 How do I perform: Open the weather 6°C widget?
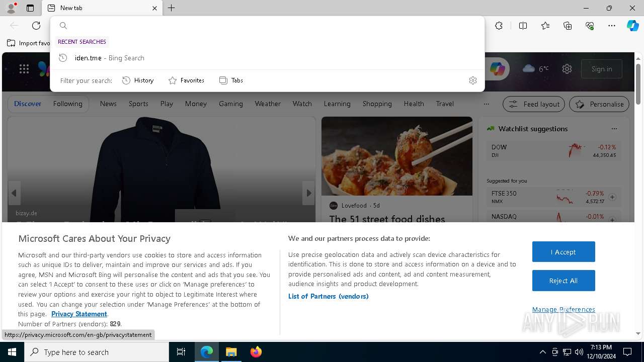click(x=536, y=69)
